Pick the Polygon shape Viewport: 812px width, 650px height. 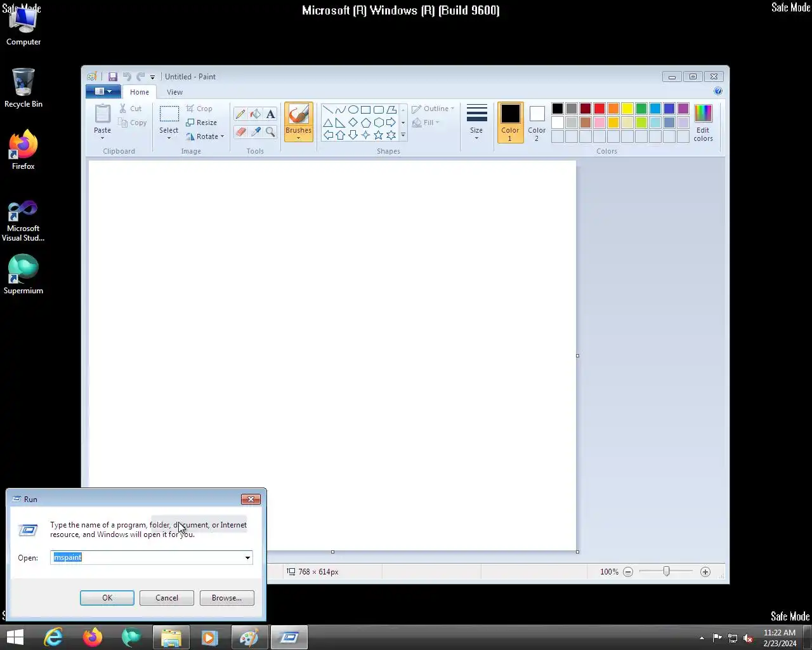[x=391, y=110]
